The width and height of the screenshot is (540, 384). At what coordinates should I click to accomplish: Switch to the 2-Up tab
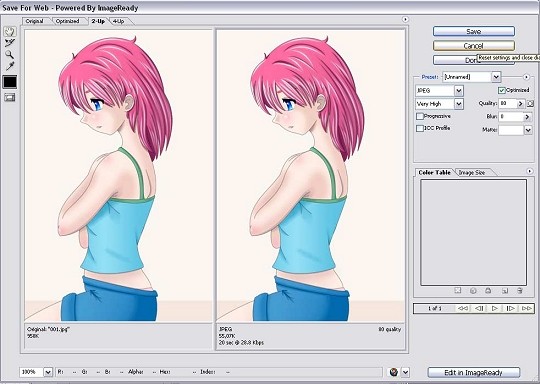pyautogui.click(x=98, y=21)
